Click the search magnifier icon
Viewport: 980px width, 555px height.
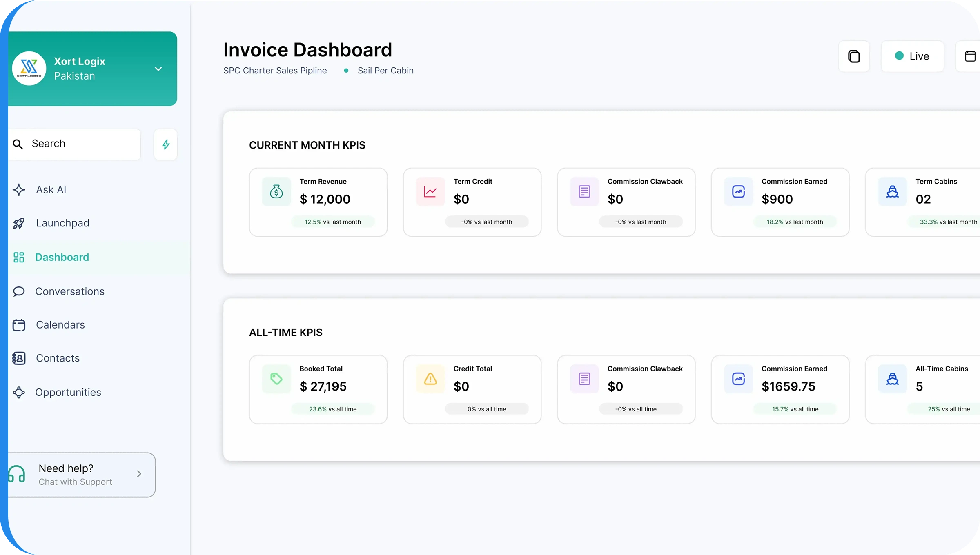point(18,144)
